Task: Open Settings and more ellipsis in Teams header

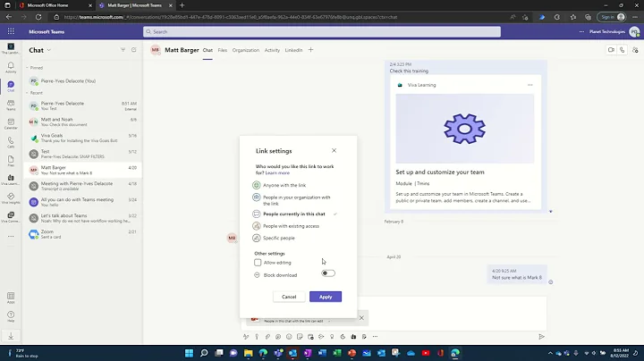Action: coord(581,31)
